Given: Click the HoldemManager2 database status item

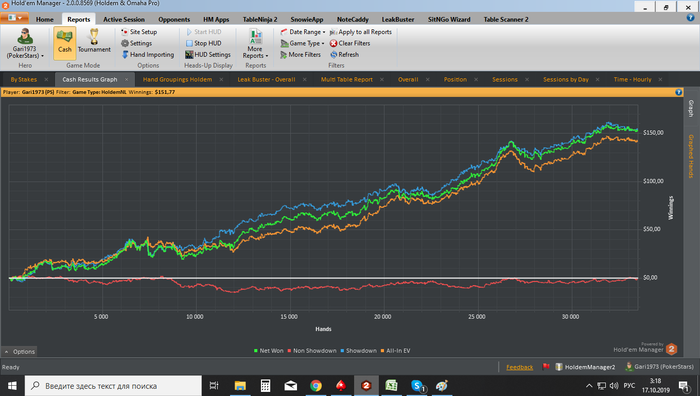Looking at the screenshot, I should click(x=585, y=367).
